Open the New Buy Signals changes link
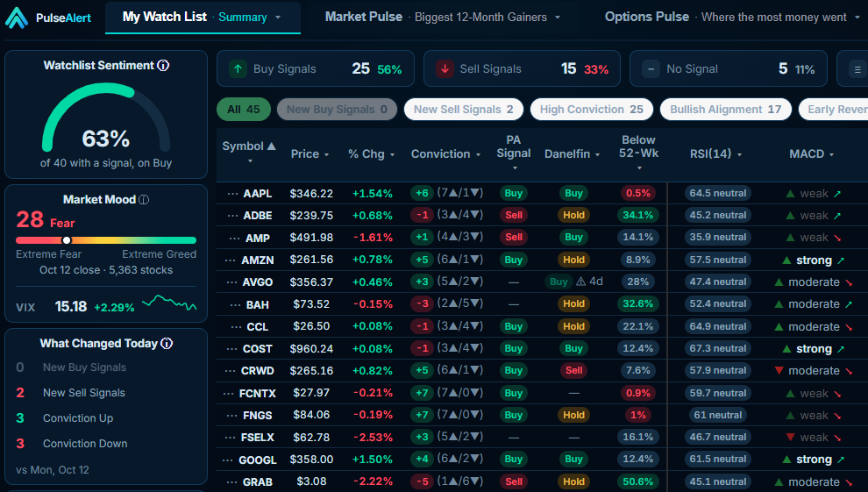868x492 pixels. [x=85, y=367]
